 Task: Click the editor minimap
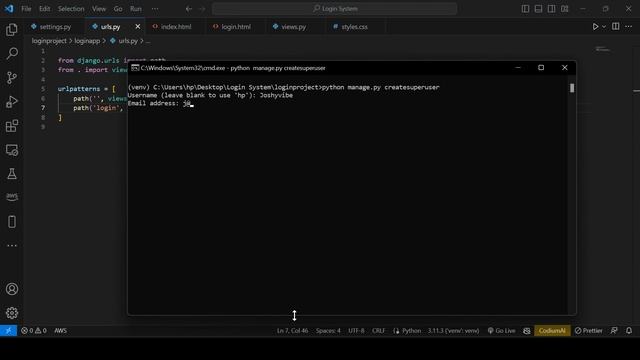(603, 49)
